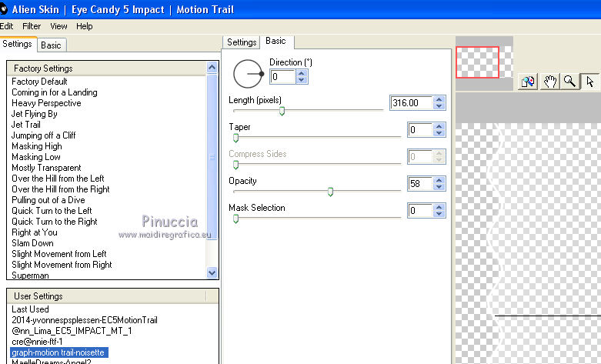Open the Help menu

tap(85, 26)
